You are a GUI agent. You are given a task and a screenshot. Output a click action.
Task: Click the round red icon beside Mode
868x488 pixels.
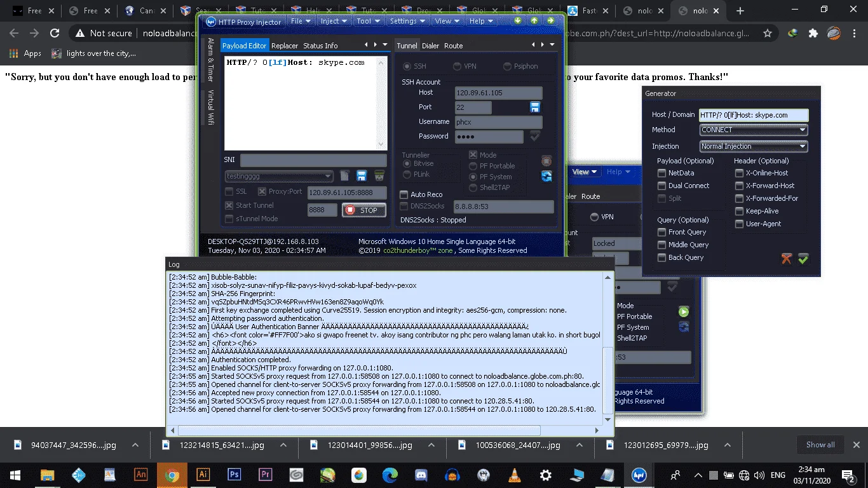(546, 161)
